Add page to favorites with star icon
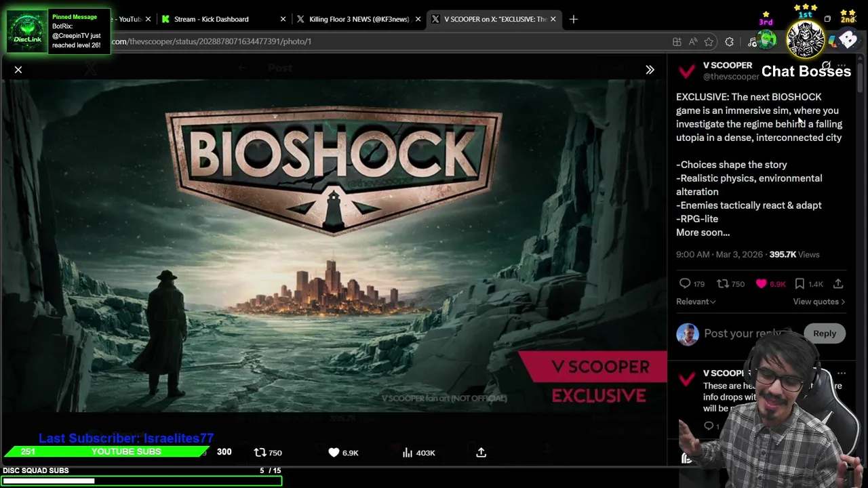Image resolution: width=868 pixels, height=488 pixels. (709, 41)
